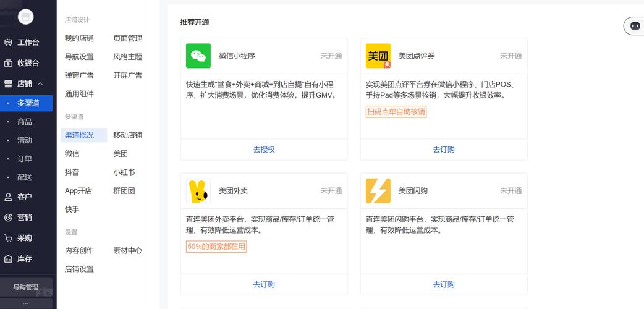Screen dimensions: 644x309
Task: Click the 采购 shopping cart icon
Action: click(x=8, y=239)
